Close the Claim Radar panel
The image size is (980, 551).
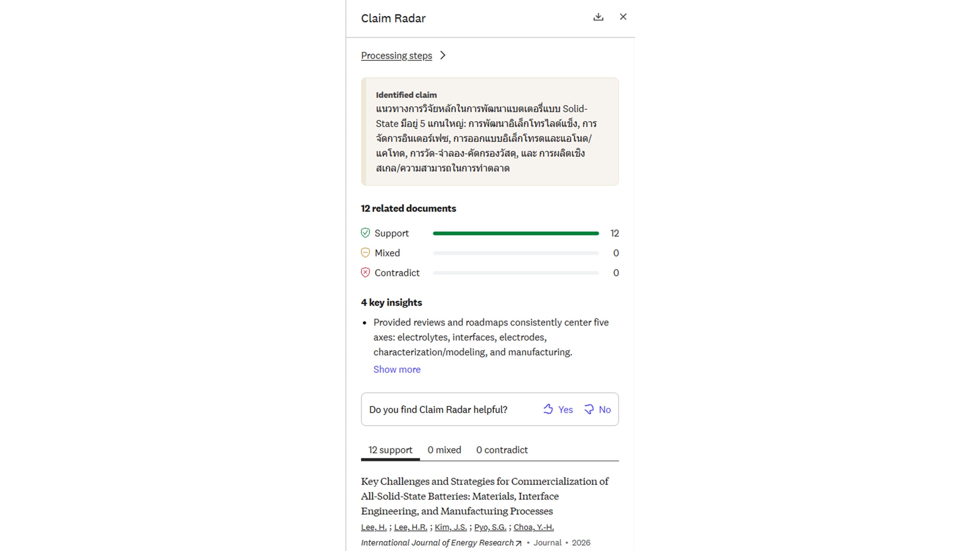click(623, 17)
